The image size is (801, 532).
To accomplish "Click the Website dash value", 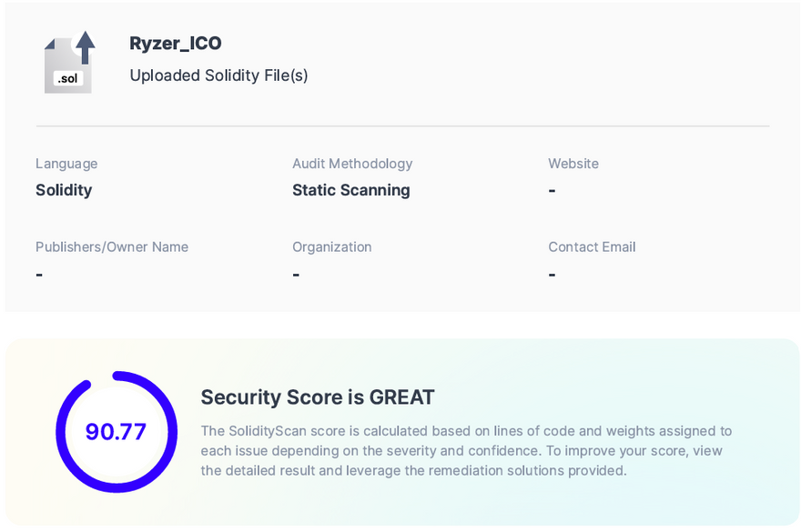I will (553, 191).
